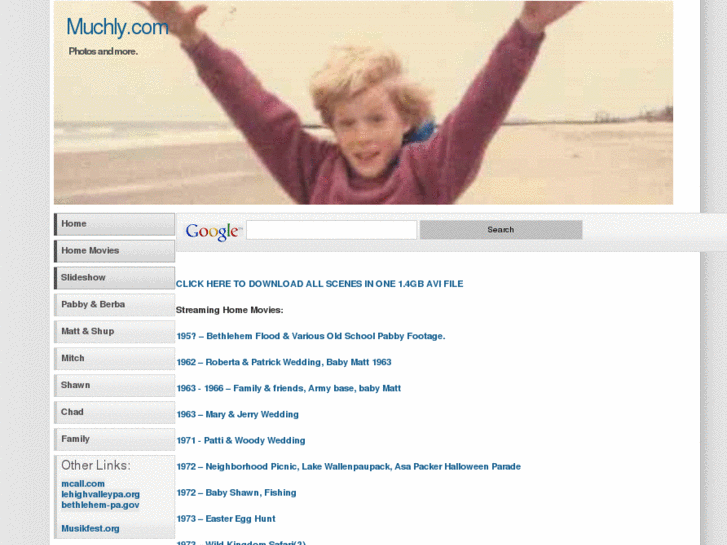727x545 pixels.
Task: Go to the Slideshow page
Action: pyautogui.click(x=115, y=278)
